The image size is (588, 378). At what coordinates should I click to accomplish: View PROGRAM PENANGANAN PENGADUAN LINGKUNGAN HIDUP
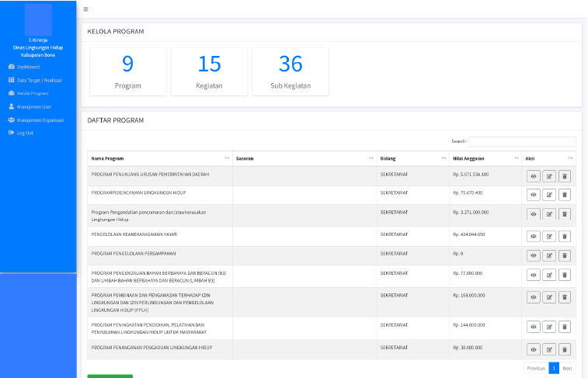tap(534, 349)
